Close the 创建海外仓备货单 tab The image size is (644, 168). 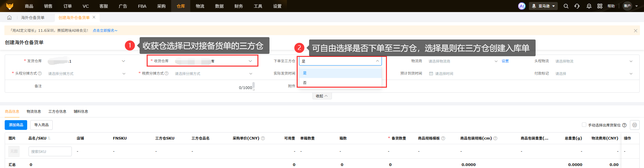tap(94, 17)
